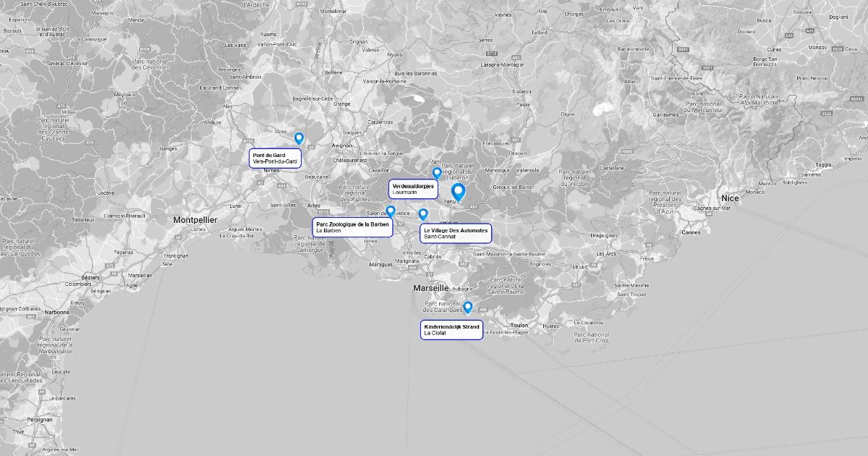Open the Kindvriendelijk Strand label box
The width and height of the screenshot is (868, 456).
[451, 330]
